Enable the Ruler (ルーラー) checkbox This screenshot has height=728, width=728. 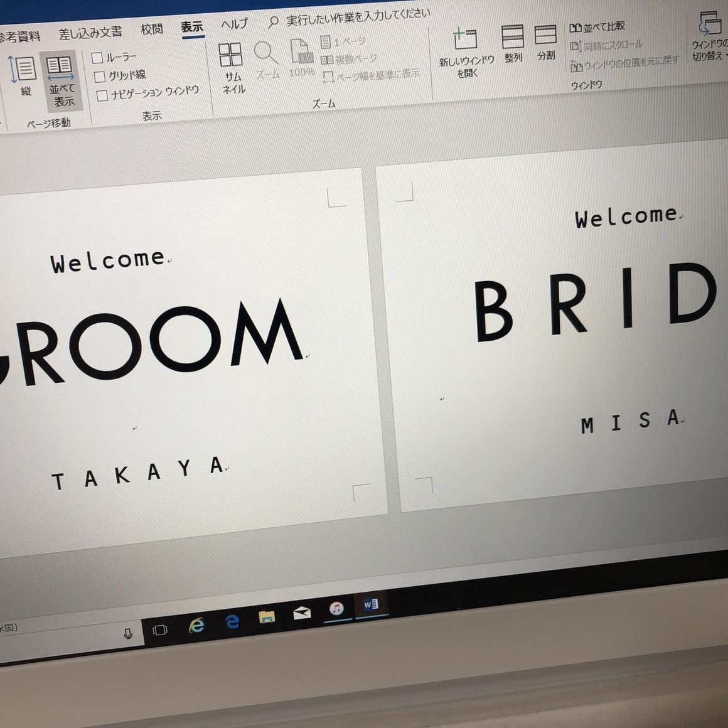pos(97,58)
